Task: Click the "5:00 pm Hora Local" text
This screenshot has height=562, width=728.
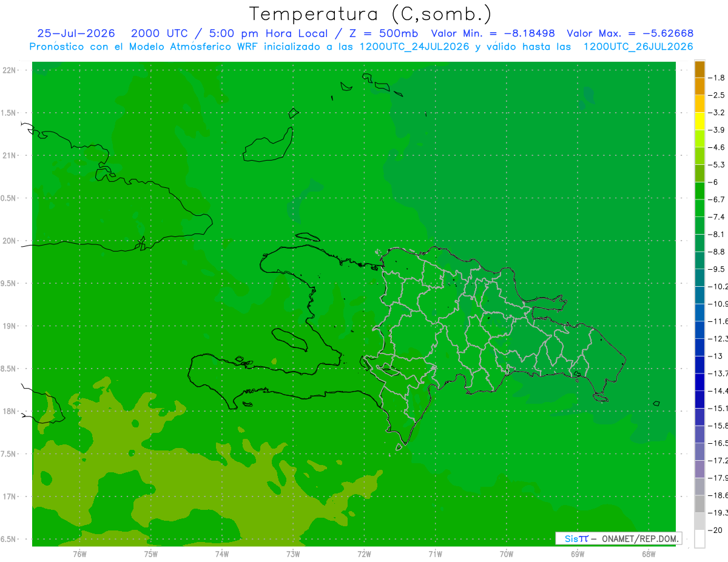Action: (x=269, y=33)
